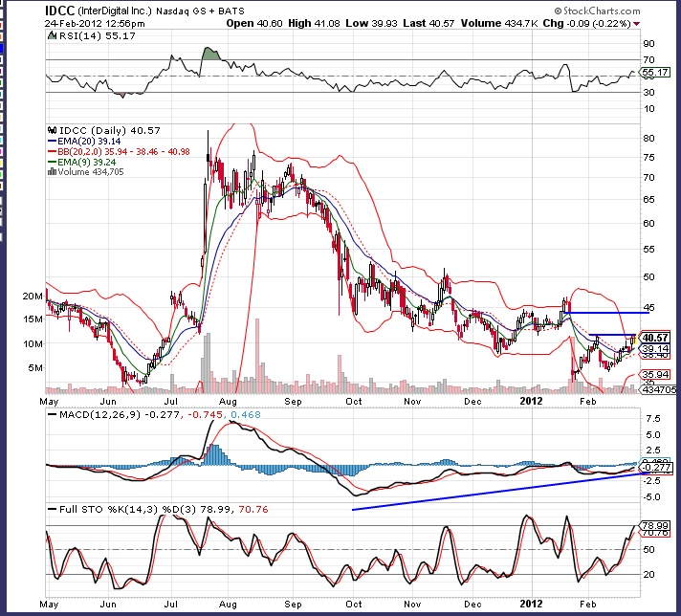The image size is (681, 616).
Task: Click the candlestick icon beside IDCC (Daily)
Action: tap(52, 130)
